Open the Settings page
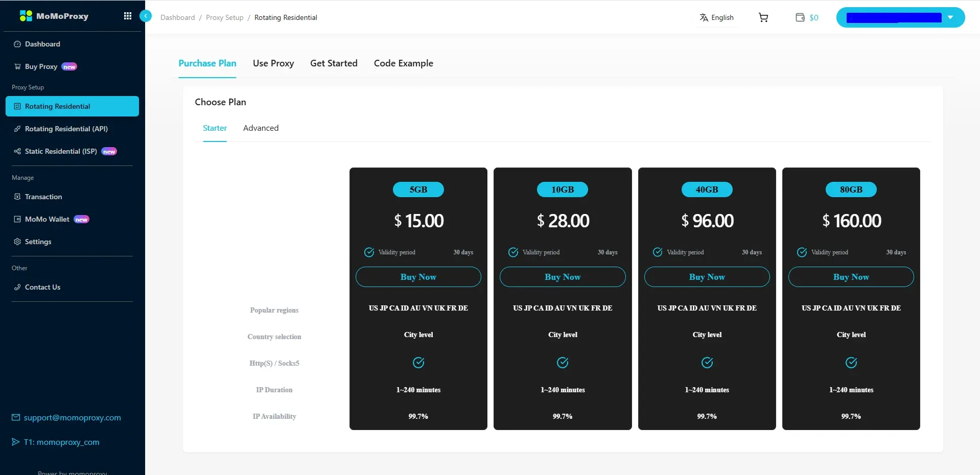 pos(38,242)
